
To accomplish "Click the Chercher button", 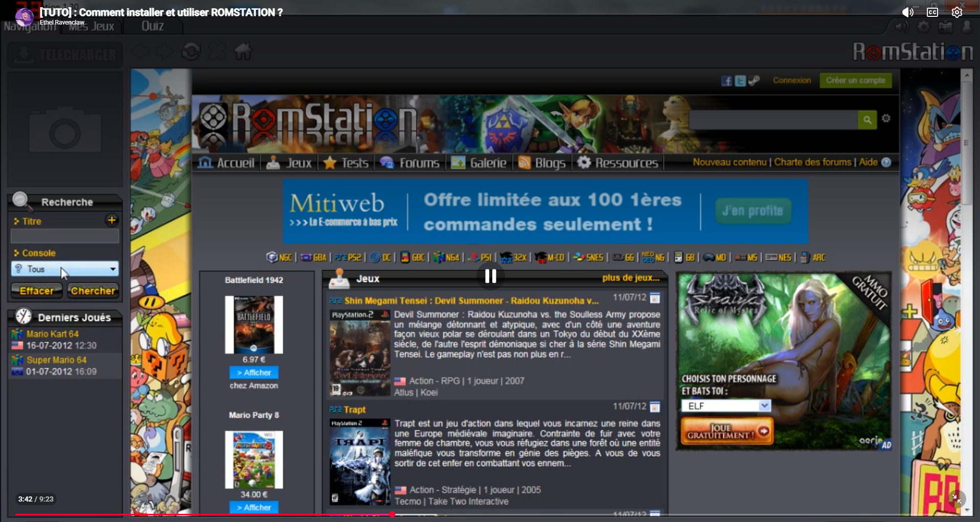I will click(93, 291).
